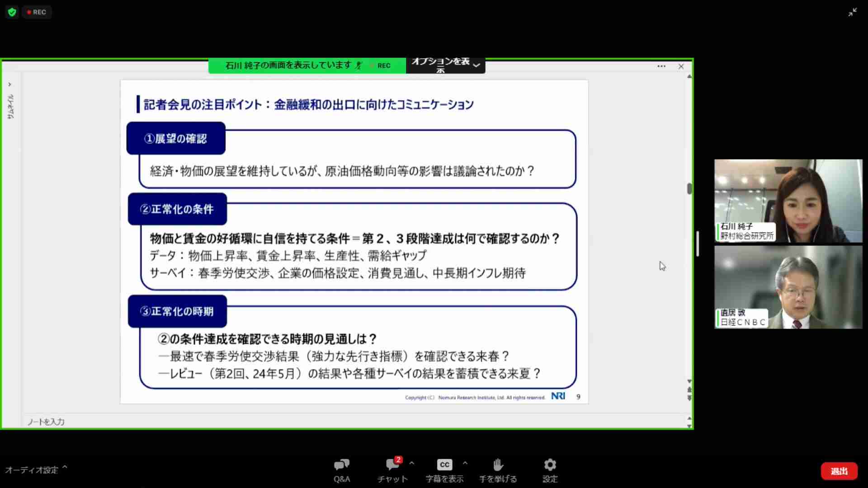This screenshot has height=488, width=868.
Task: Click the red 退出 leave button
Action: tap(839, 471)
